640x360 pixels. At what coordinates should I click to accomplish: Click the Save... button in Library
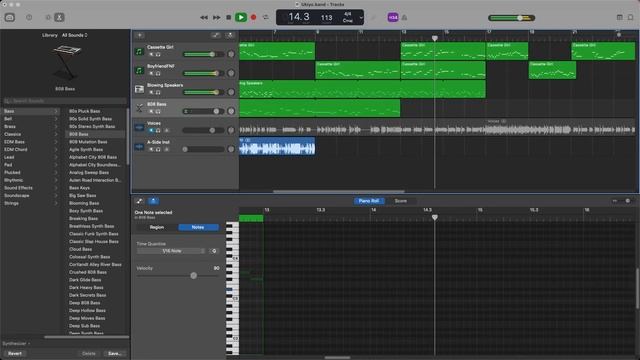coord(115,353)
